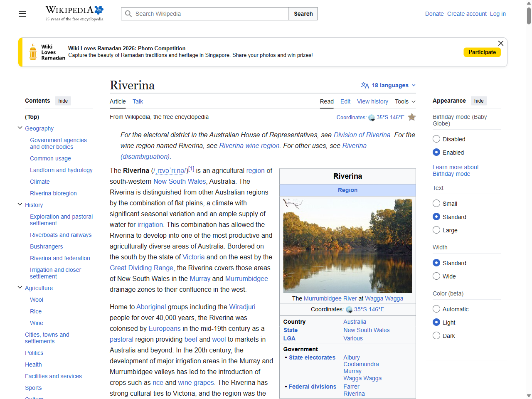Disable Birthday mode
532x399 pixels.
pos(436,139)
